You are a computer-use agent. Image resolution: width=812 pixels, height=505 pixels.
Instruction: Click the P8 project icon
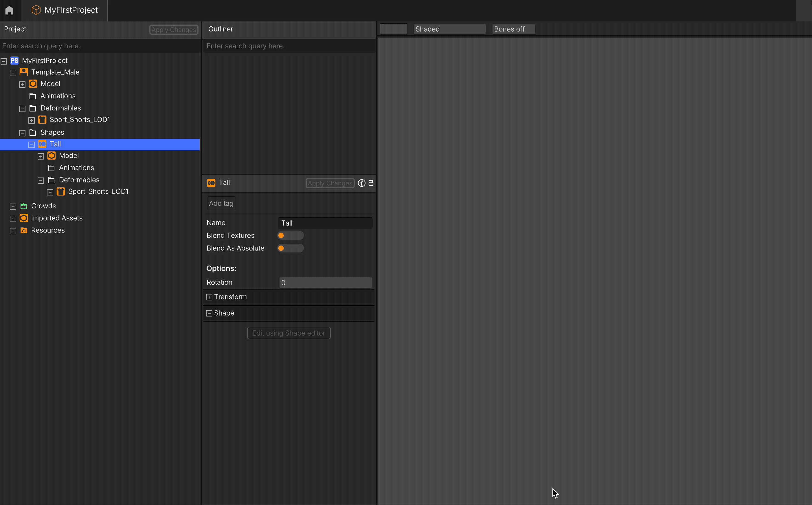coord(14,61)
